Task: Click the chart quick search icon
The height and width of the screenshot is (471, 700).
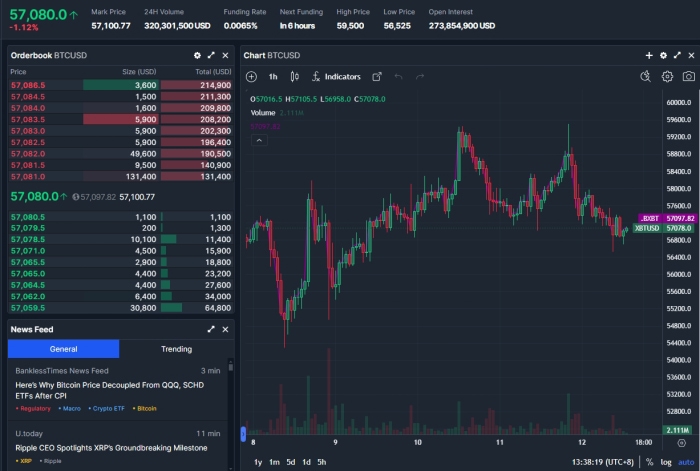Action: (645, 76)
